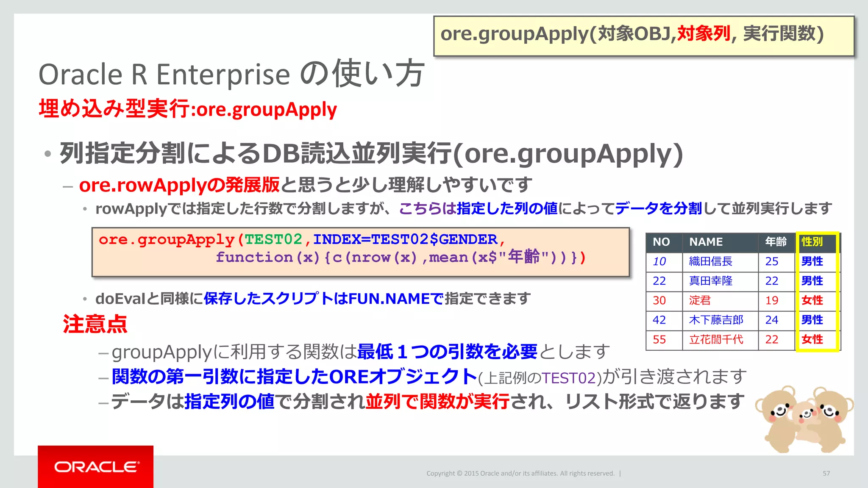Click the red subtitle '埋め込み型実行:ore.groupApply'

[188, 109]
